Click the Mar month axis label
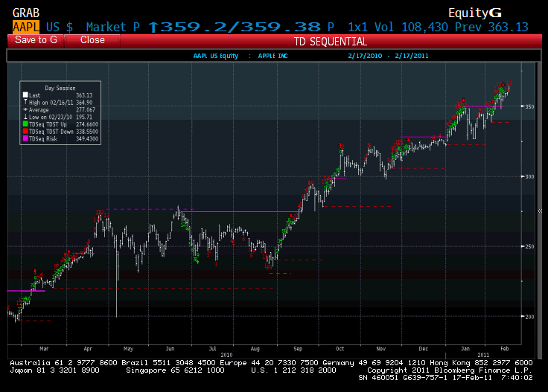Screen dimensions: 548x392 coord(44,349)
